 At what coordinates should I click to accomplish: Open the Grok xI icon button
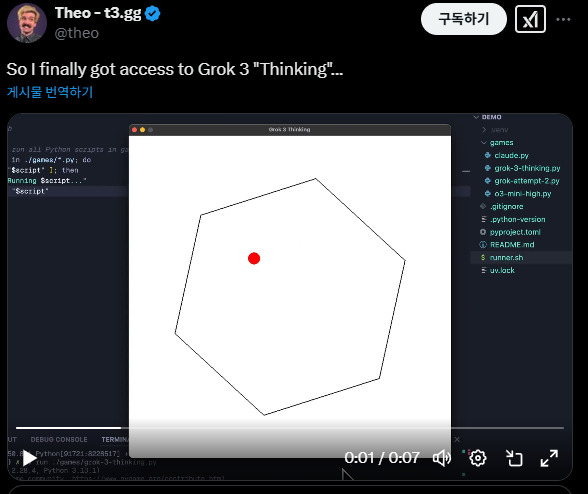click(530, 19)
